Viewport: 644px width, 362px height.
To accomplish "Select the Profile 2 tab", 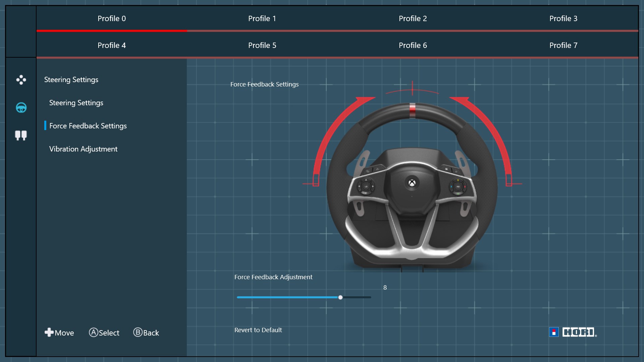I will [x=413, y=18].
